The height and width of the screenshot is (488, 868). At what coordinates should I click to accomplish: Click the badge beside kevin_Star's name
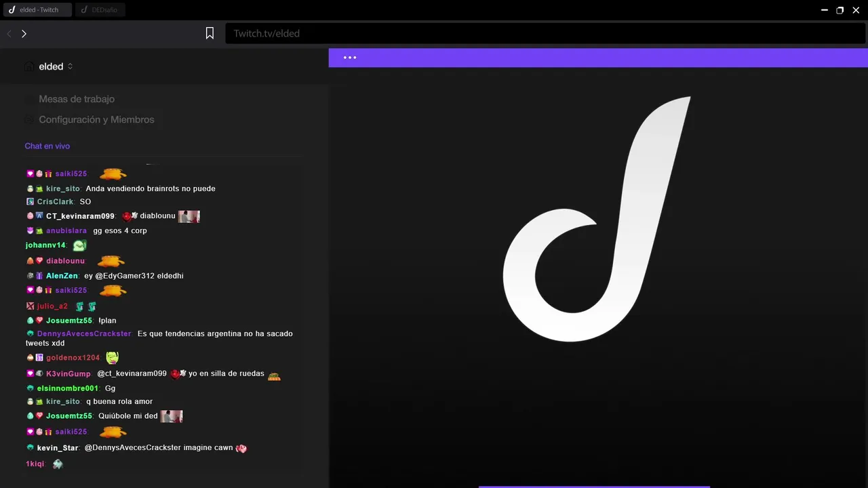click(x=31, y=448)
